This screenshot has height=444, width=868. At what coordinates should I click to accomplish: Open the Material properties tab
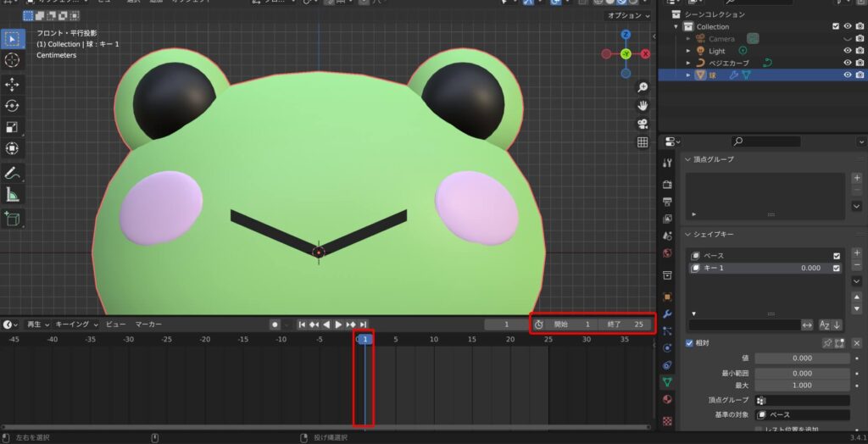[x=668, y=400]
